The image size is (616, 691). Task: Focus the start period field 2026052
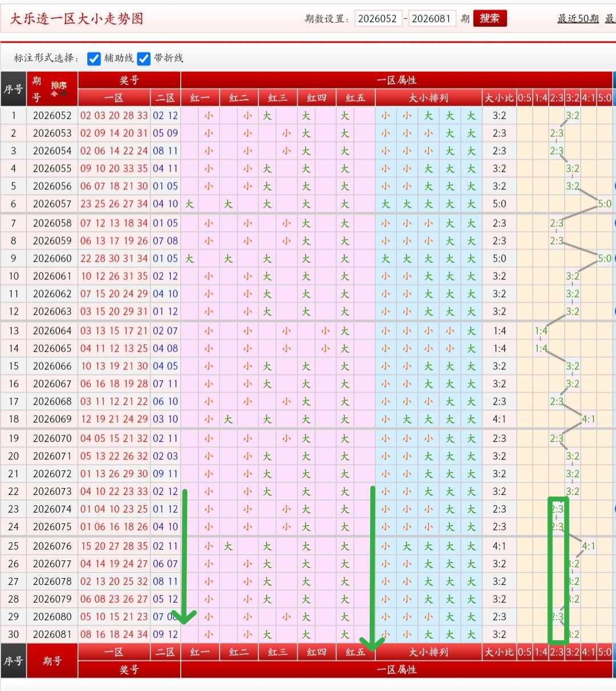tap(378, 19)
